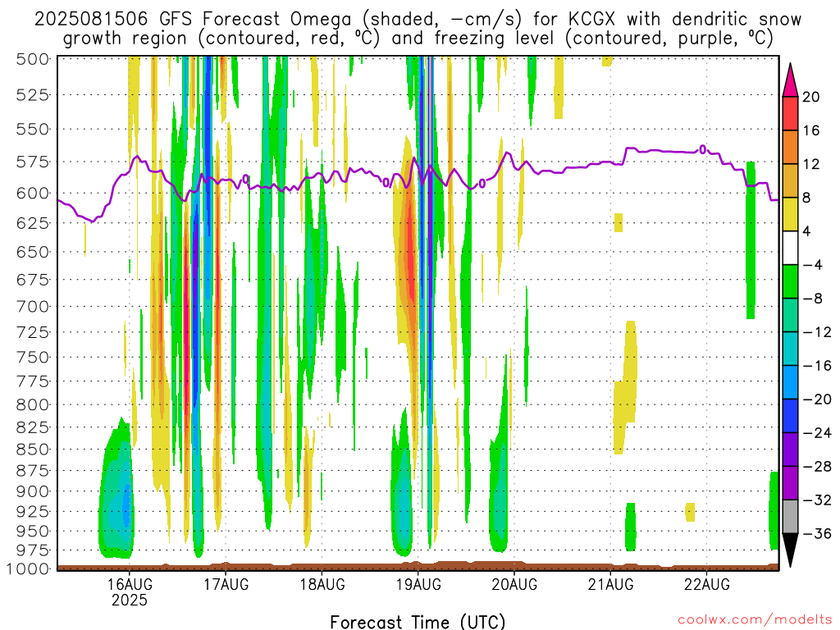Click the 650 pressure level label
The width and height of the screenshot is (840, 630).
click(x=33, y=252)
